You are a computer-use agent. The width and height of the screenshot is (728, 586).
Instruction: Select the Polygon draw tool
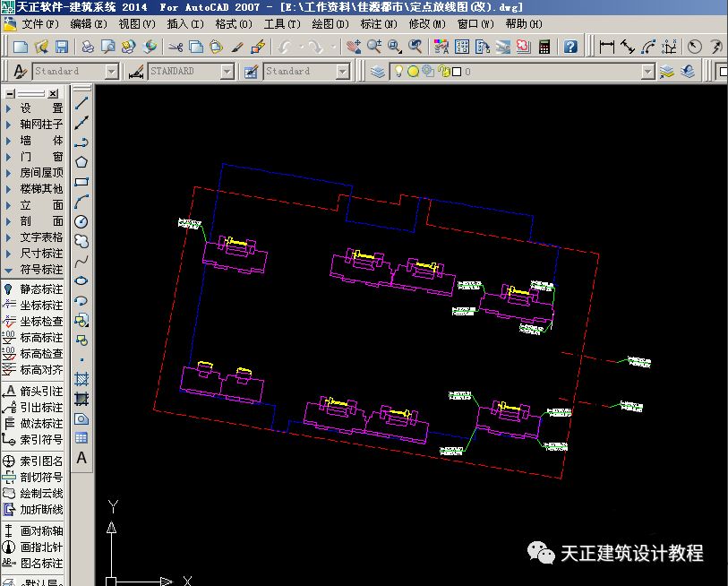[81, 162]
